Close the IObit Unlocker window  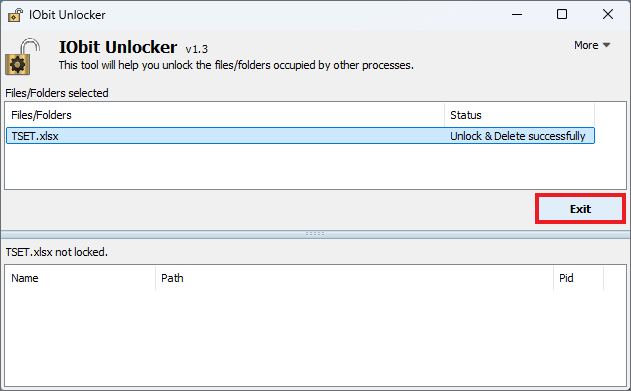tap(608, 14)
